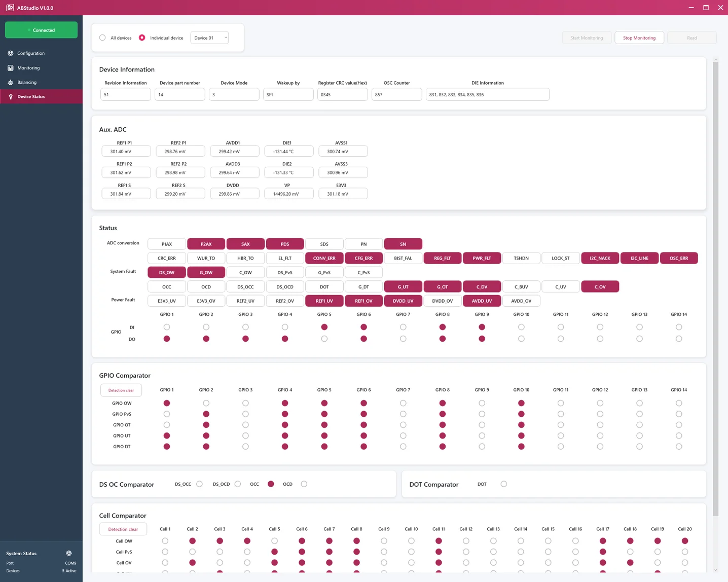Click the Monitoring chart icon in sidebar

11,68
